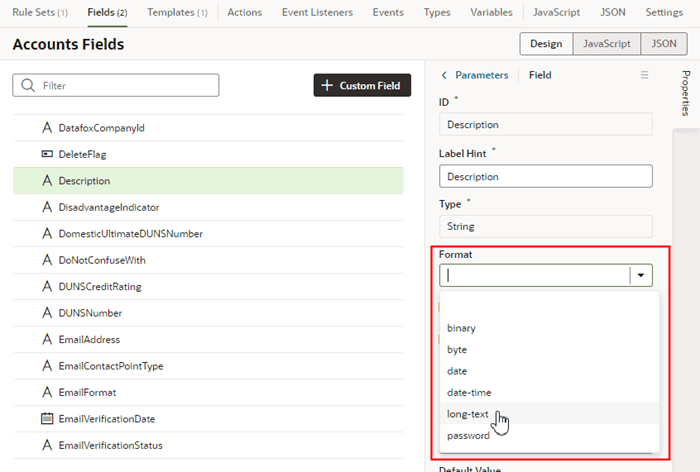Open the Rule Sets tab
700x472 pixels.
[40, 13]
